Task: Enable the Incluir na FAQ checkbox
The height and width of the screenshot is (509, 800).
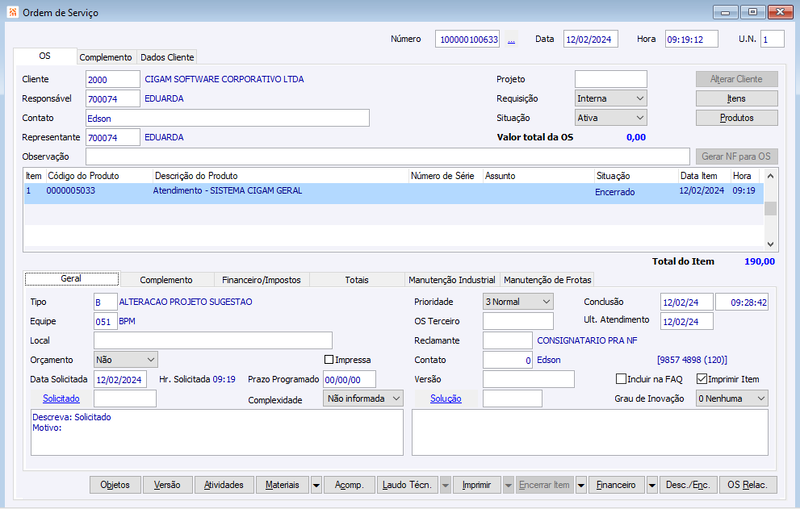Action: pos(621,379)
